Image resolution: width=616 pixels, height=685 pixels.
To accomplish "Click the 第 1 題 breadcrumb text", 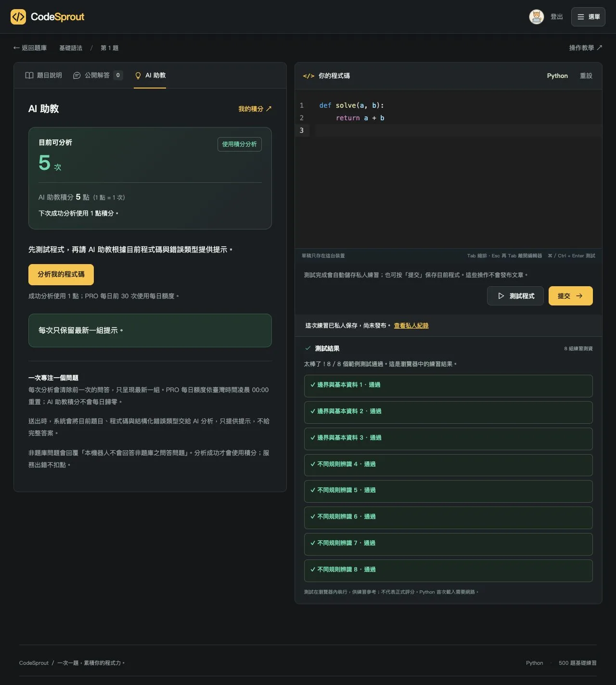I will click(x=109, y=48).
